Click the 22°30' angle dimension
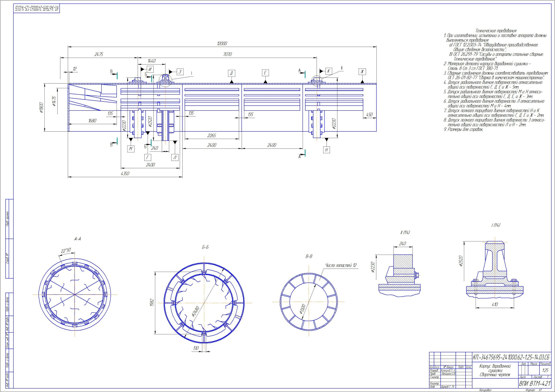 [x=66, y=251]
